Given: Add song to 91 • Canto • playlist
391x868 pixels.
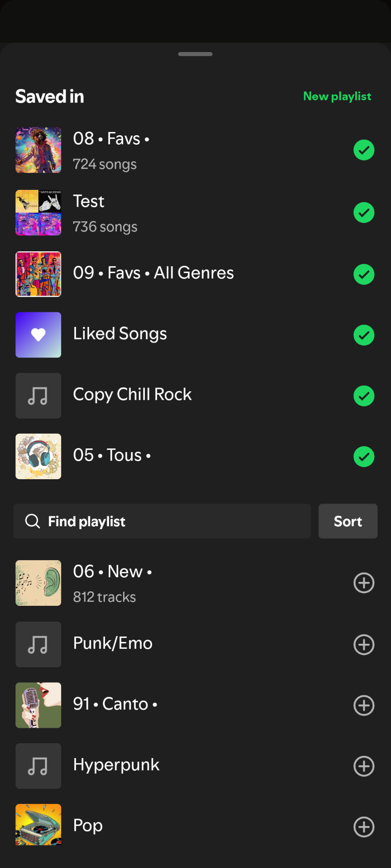Looking at the screenshot, I should [364, 705].
